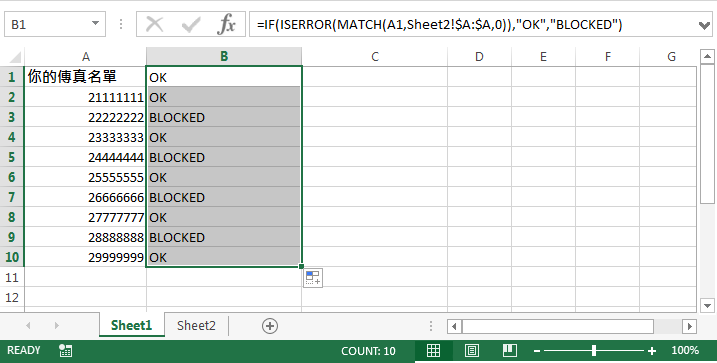Select column A header

pyautogui.click(x=86, y=57)
